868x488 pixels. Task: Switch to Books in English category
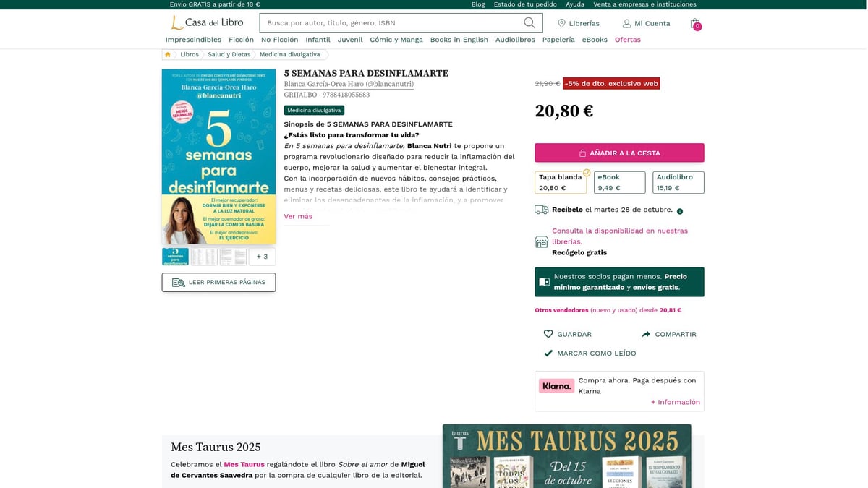[459, 40]
